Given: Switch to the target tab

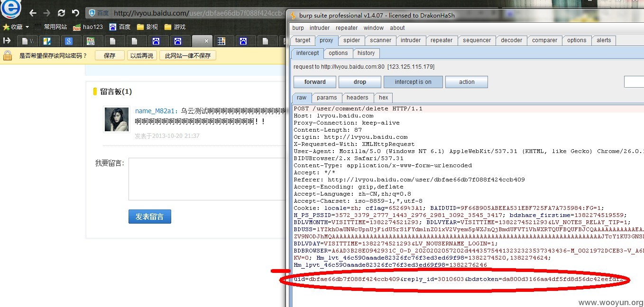Looking at the screenshot, I should (x=303, y=40).
